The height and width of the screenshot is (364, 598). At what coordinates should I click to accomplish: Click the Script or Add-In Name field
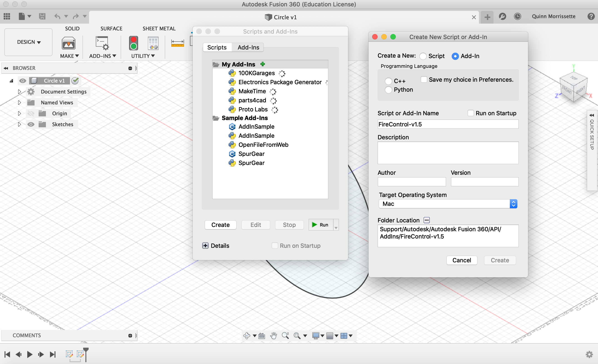point(448,124)
